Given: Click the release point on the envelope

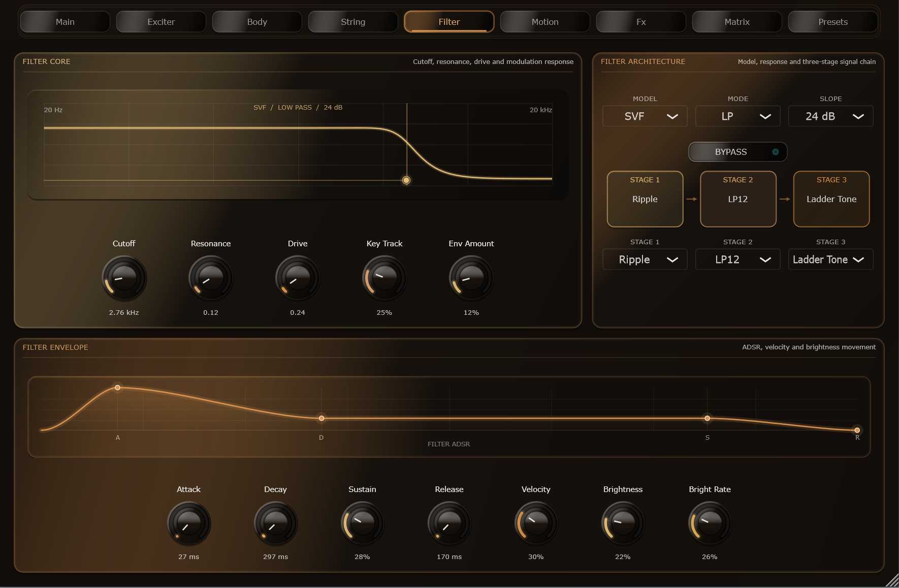Looking at the screenshot, I should pyautogui.click(x=857, y=430).
